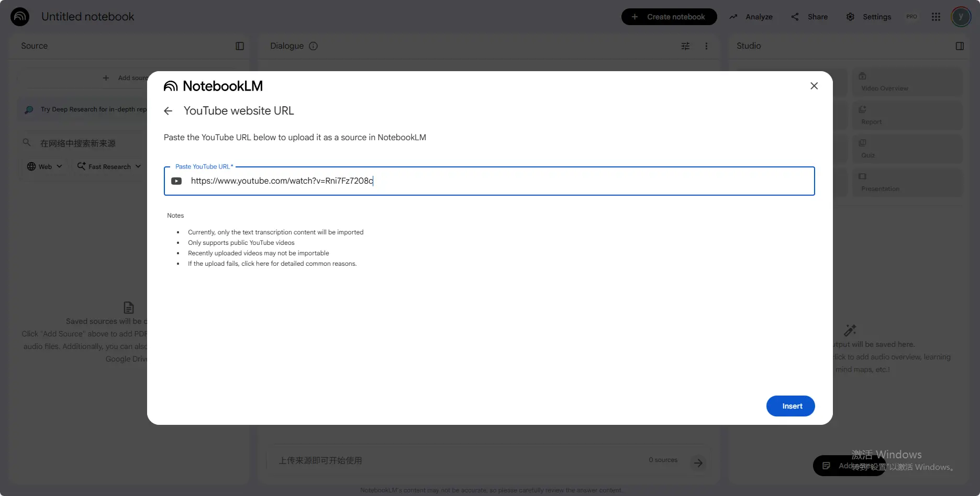Screen dimensions: 980x496
Task: Click note about text transcription content imported
Action: pos(276,232)
